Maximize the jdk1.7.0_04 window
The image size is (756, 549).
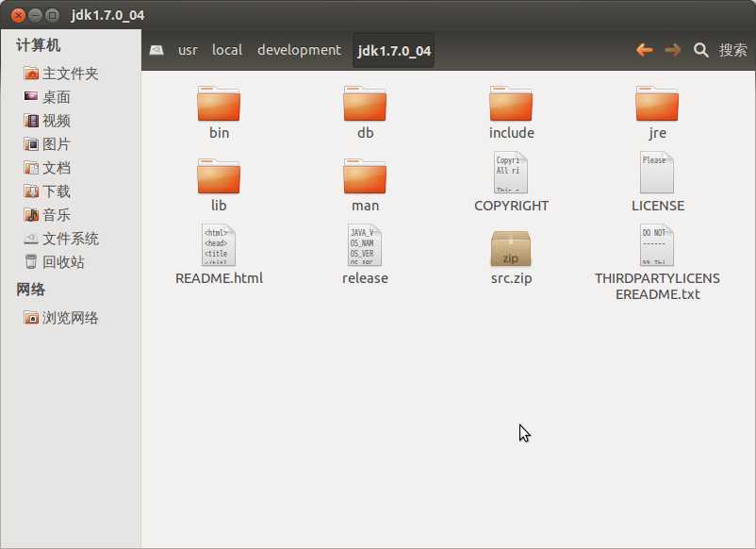(x=52, y=15)
